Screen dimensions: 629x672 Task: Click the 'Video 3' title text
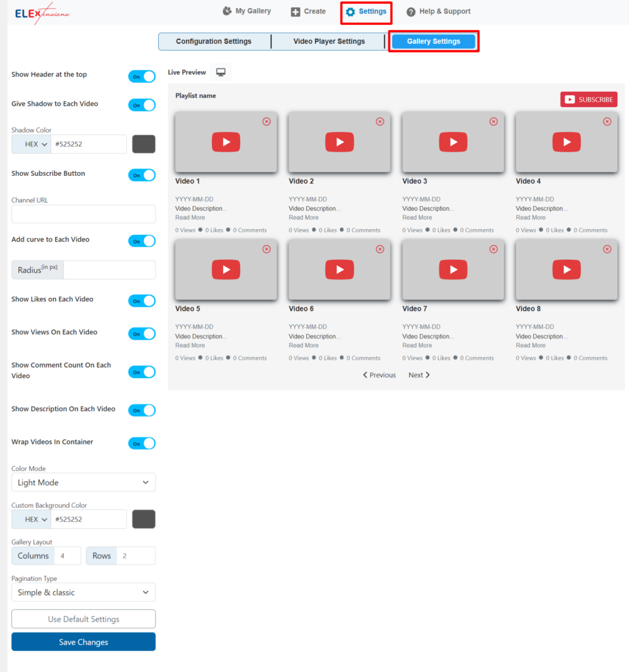point(415,181)
